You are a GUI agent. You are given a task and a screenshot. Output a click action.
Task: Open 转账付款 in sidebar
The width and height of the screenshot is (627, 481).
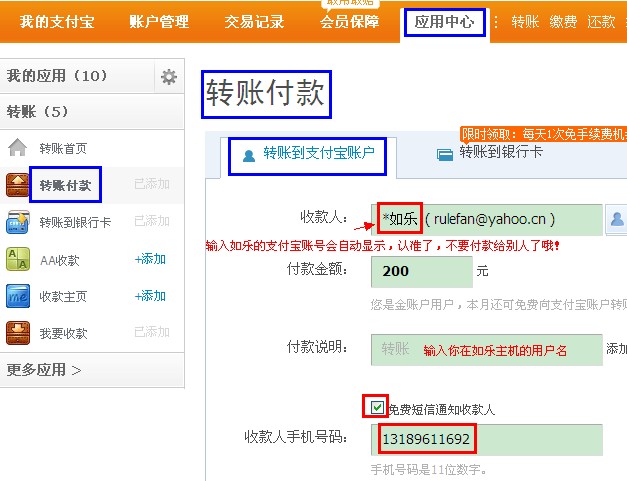click(65, 185)
